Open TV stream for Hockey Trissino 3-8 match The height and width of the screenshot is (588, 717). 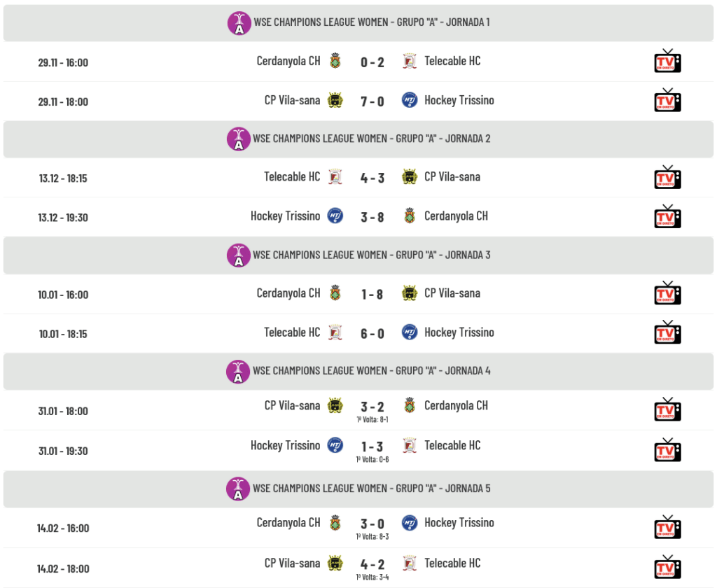point(667,217)
